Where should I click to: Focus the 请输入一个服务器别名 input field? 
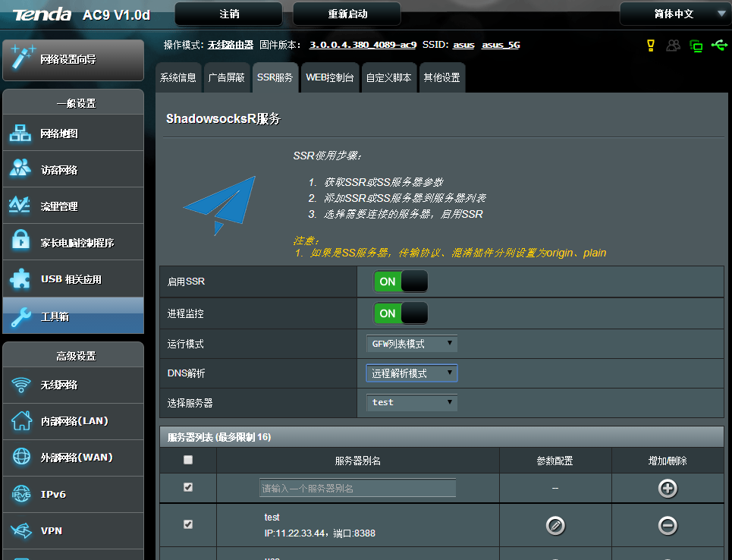(357, 488)
